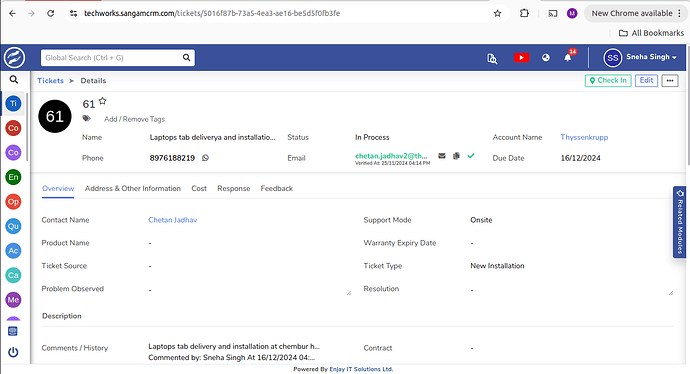Screen dimensions: 690x374
Task: Click the WhatsApp icon beside phone number
Action: pyautogui.click(x=205, y=158)
